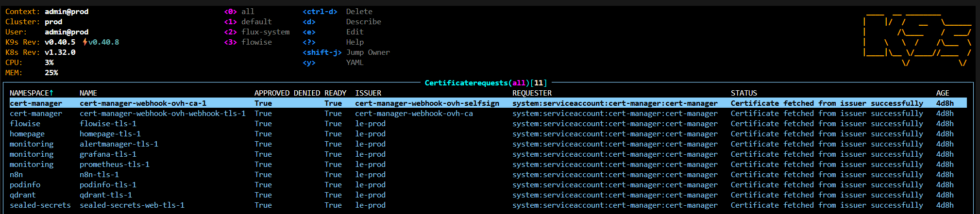
Task: Click the Delete command hint
Action: pos(359,12)
